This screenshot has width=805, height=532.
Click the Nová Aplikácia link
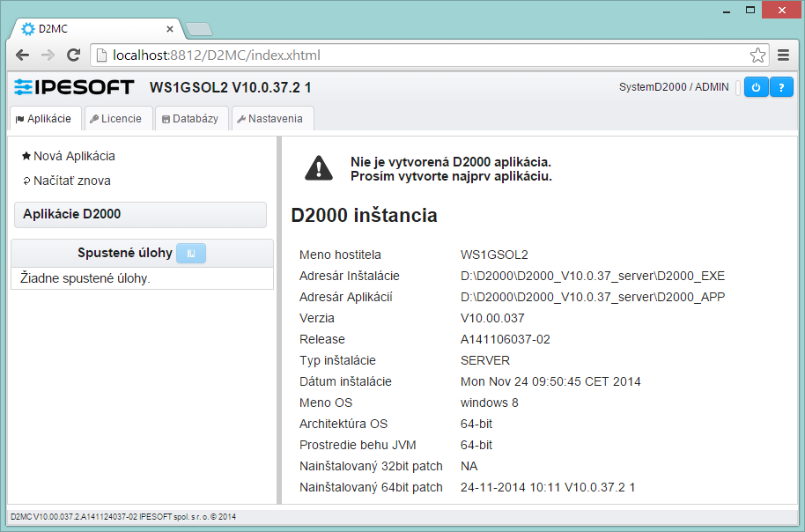(74, 156)
